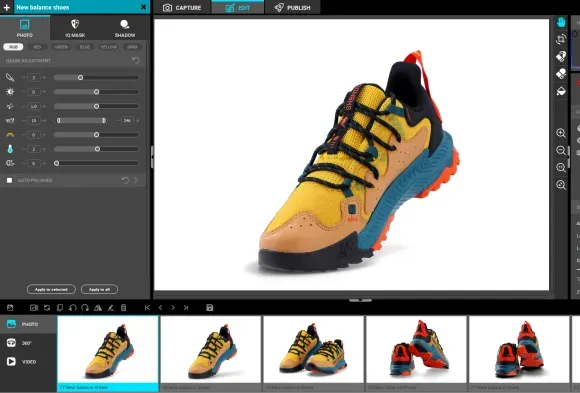Click the zoom out magnifier icon
The image size is (580, 393).
click(561, 150)
